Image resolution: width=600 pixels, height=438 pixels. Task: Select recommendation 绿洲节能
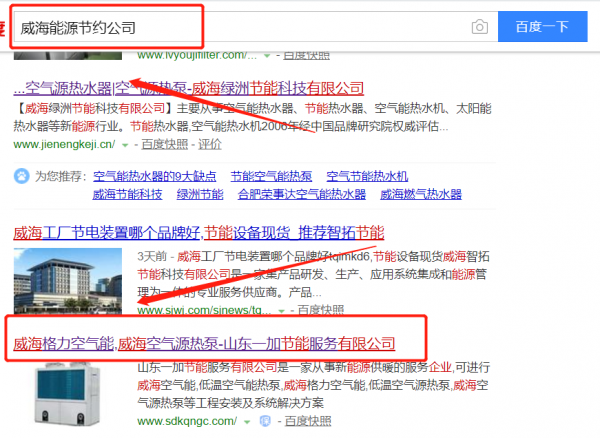[x=200, y=194]
